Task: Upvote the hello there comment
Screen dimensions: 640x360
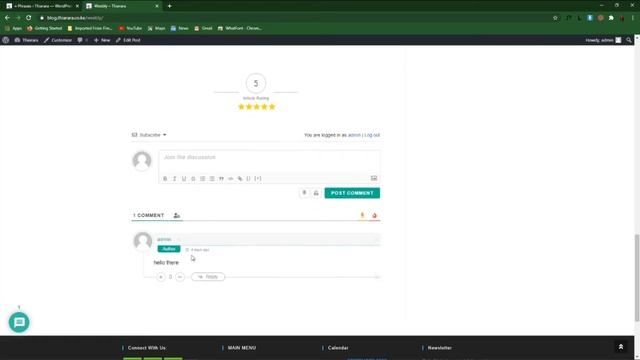Action: pos(161,277)
